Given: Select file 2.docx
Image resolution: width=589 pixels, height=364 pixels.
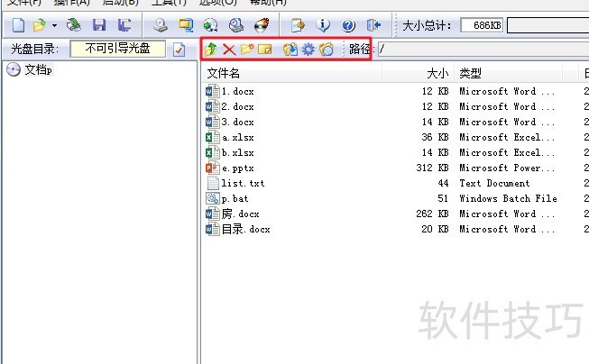Looking at the screenshot, I should pyautogui.click(x=237, y=107).
